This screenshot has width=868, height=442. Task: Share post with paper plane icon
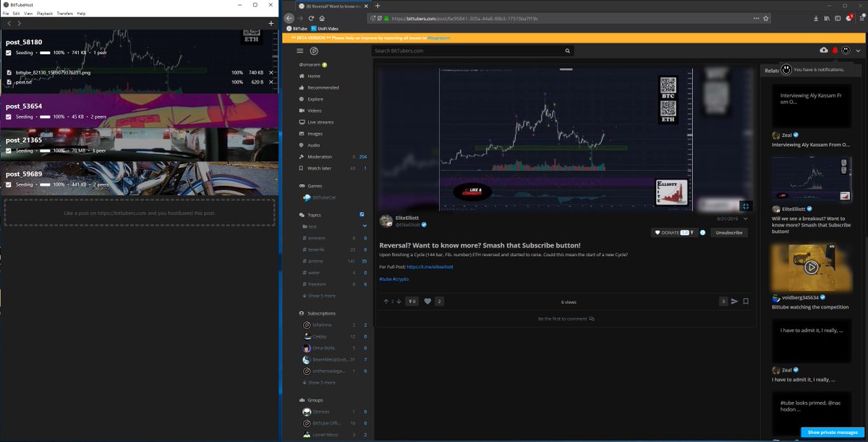[x=734, y=301]
